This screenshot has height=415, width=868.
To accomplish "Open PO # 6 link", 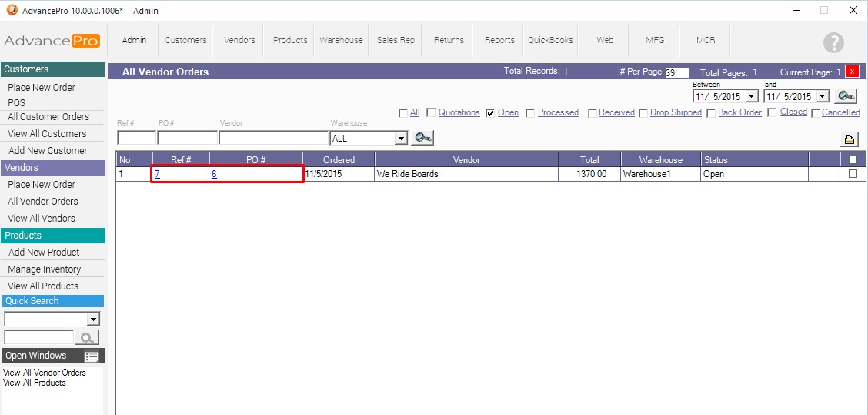I will point(214,174).
